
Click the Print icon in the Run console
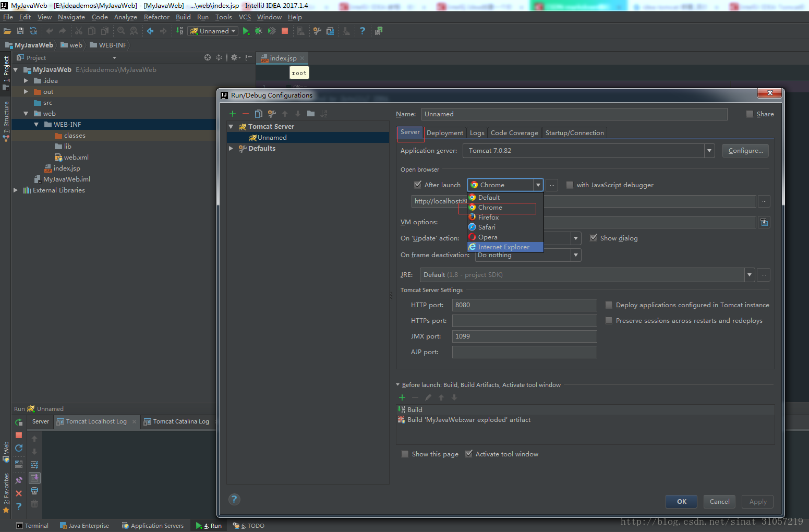[34, 491]
